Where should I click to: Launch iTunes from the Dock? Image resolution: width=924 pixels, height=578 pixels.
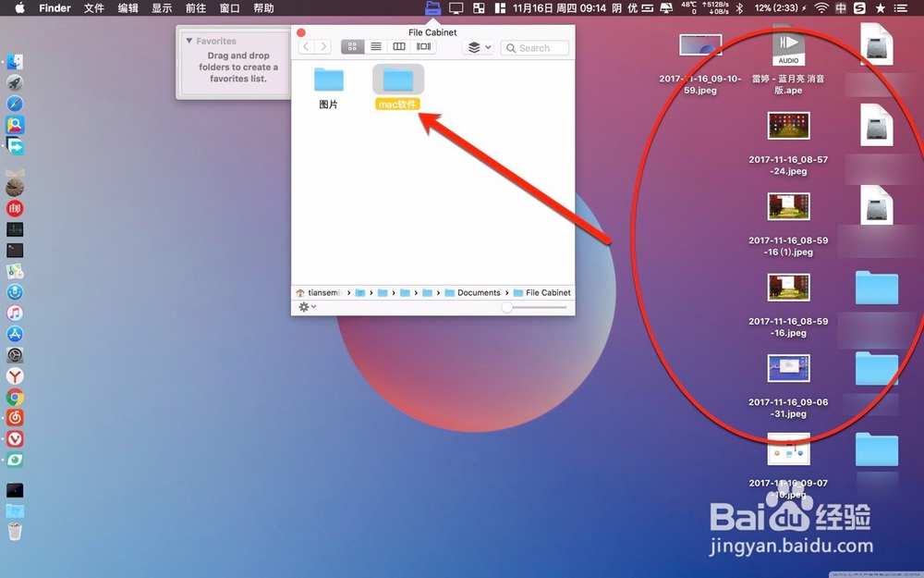pos(15,312)
